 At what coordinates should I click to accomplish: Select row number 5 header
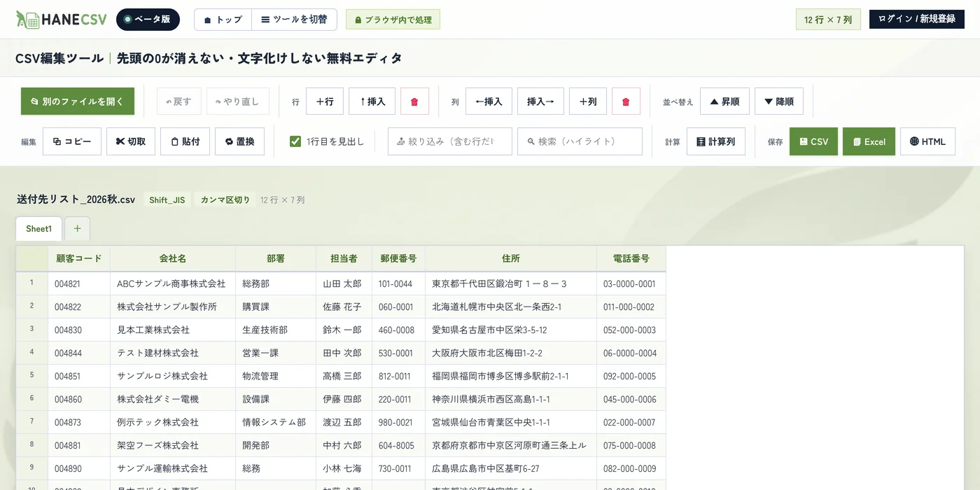(32, 376)
